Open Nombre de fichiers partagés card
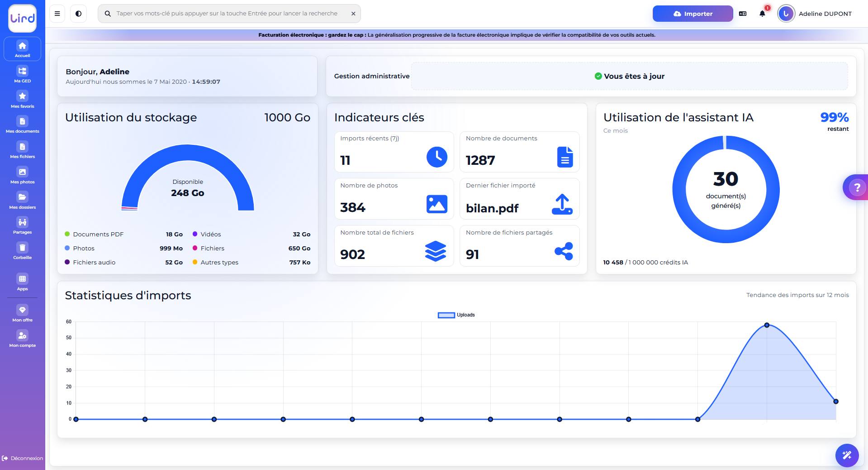 pos(519,246)
